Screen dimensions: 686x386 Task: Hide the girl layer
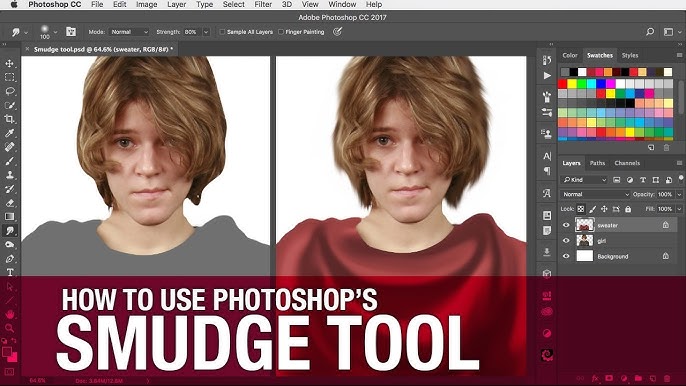coord(566,241)
